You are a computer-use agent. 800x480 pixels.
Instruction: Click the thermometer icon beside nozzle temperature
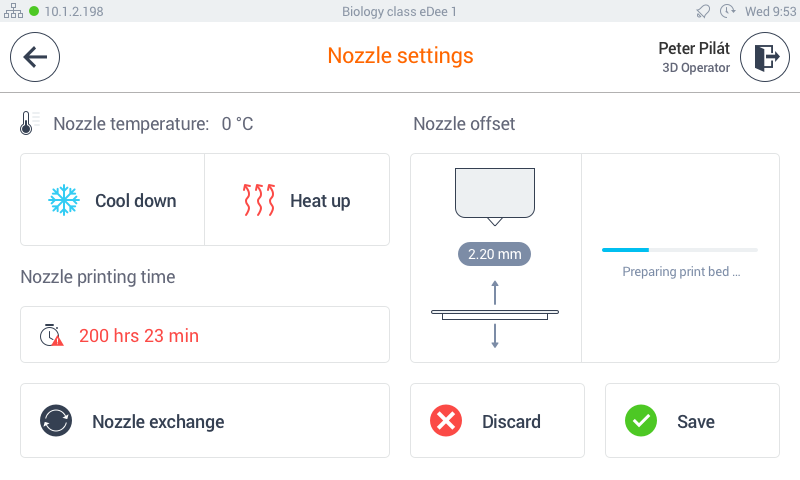(27, 123)
